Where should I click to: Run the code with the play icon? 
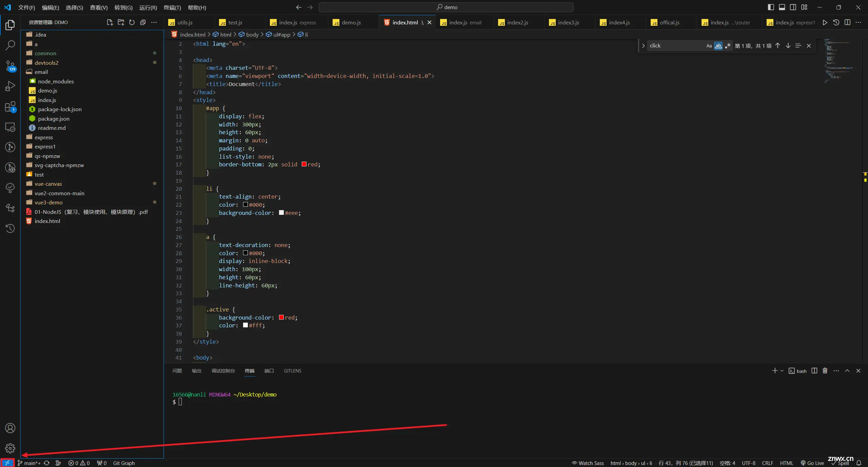(825, 22)
